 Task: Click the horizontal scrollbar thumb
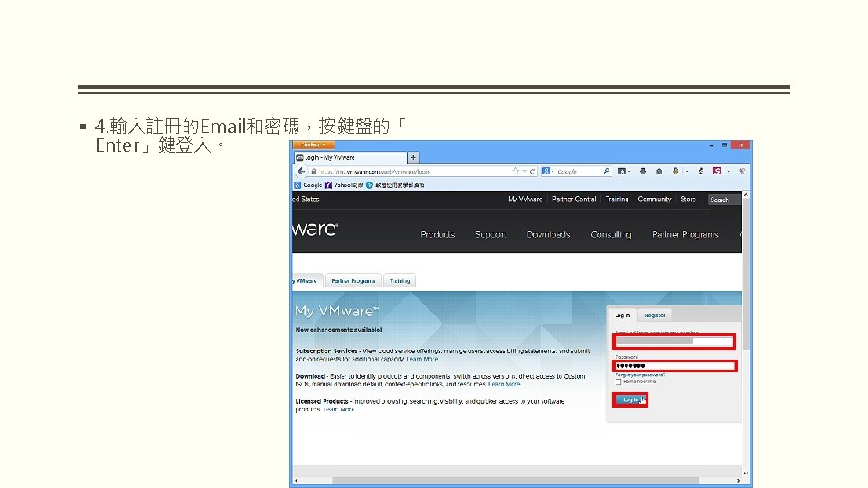point(514,480)
